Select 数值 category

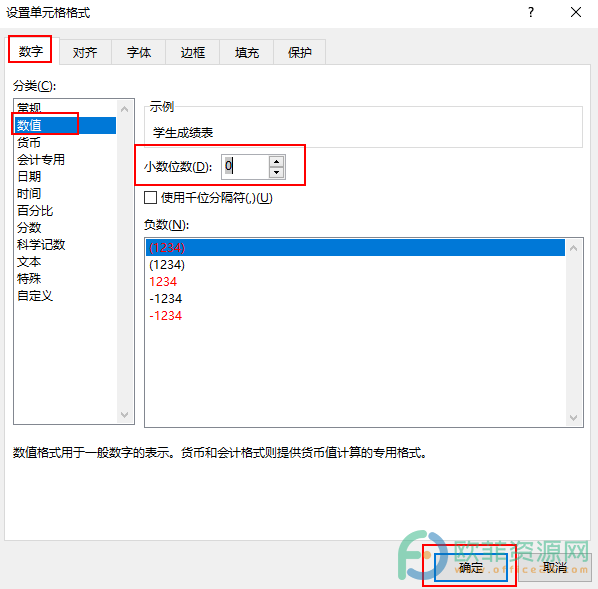pyautogui.click(x=65, y=125)
